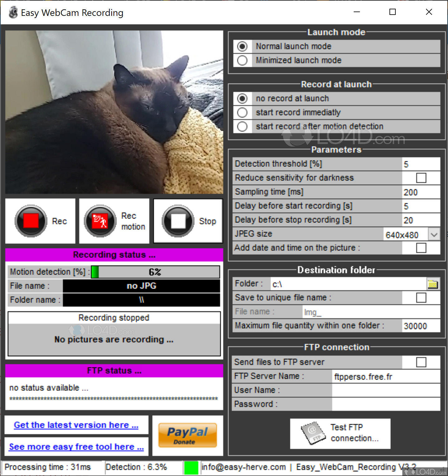
Task: Click 'no status available ...' FTP text
Action: [49, 388]
